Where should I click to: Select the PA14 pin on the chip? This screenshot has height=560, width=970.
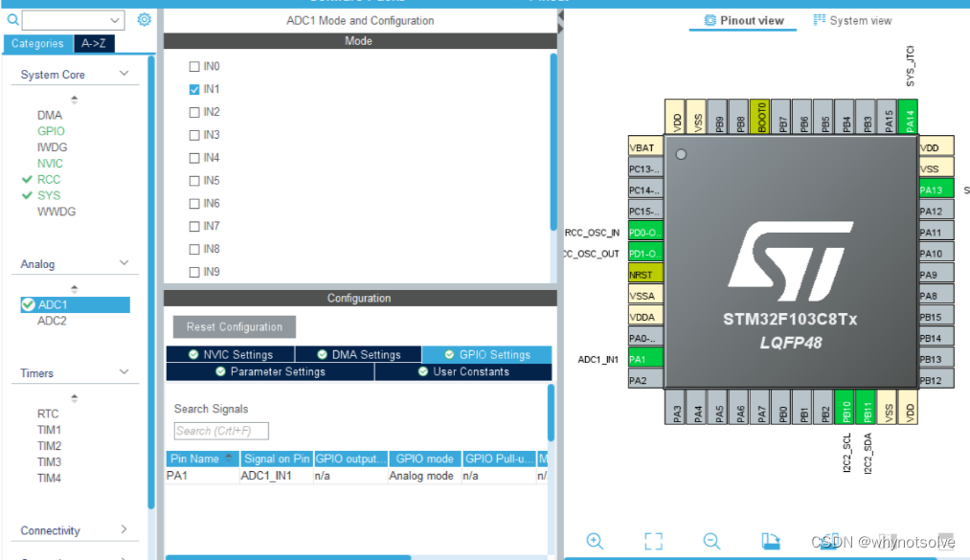tap(908, 116)
